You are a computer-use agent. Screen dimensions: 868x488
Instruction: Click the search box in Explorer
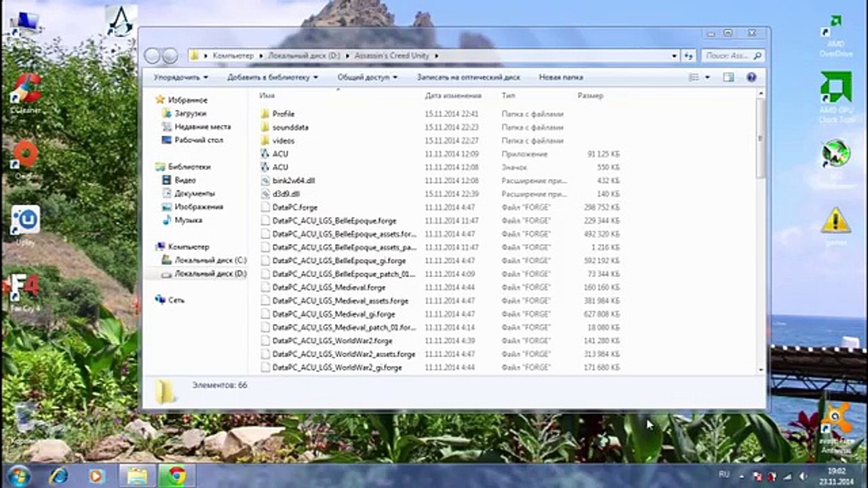tap(732, 56)
